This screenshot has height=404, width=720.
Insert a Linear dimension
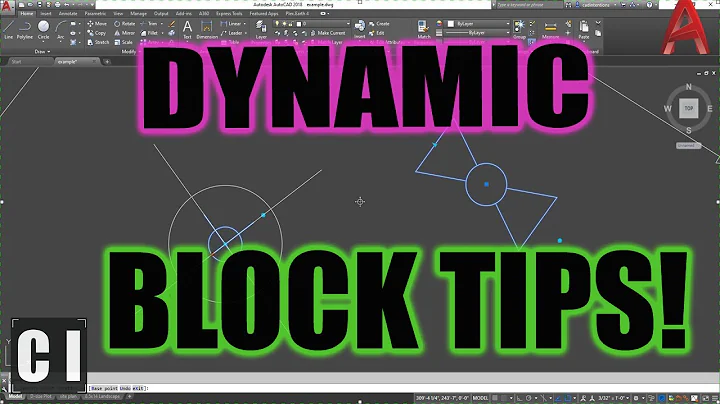pos(231,23)
